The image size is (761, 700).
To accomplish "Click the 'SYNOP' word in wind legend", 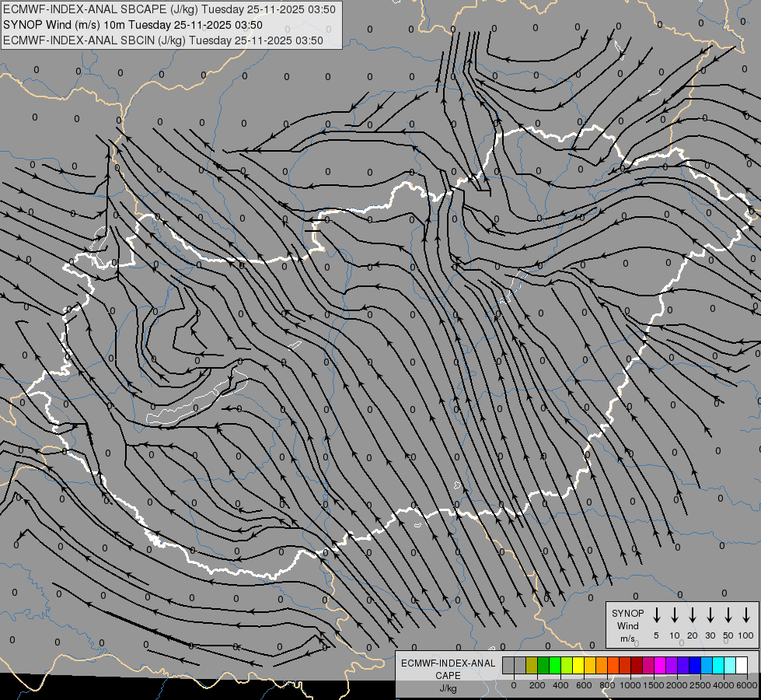I will (x=627, y=614).
